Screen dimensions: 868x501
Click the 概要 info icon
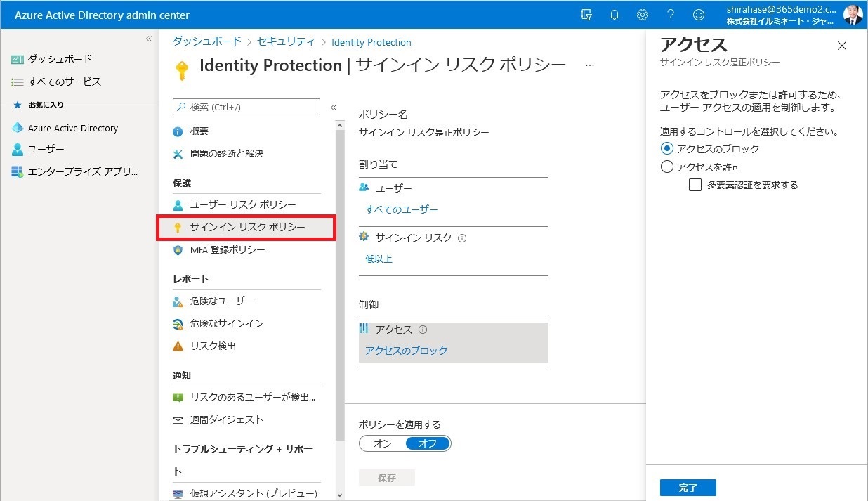(178, 131)
